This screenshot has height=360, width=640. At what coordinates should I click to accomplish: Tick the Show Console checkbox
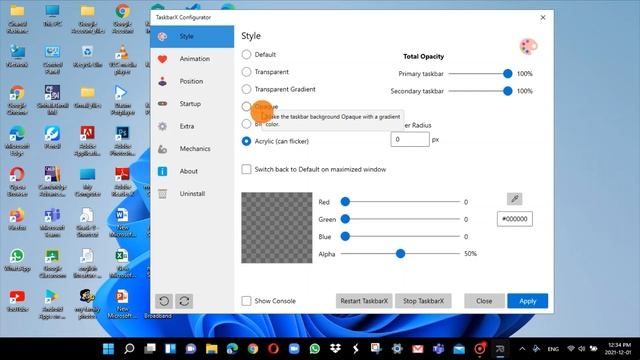246,301
